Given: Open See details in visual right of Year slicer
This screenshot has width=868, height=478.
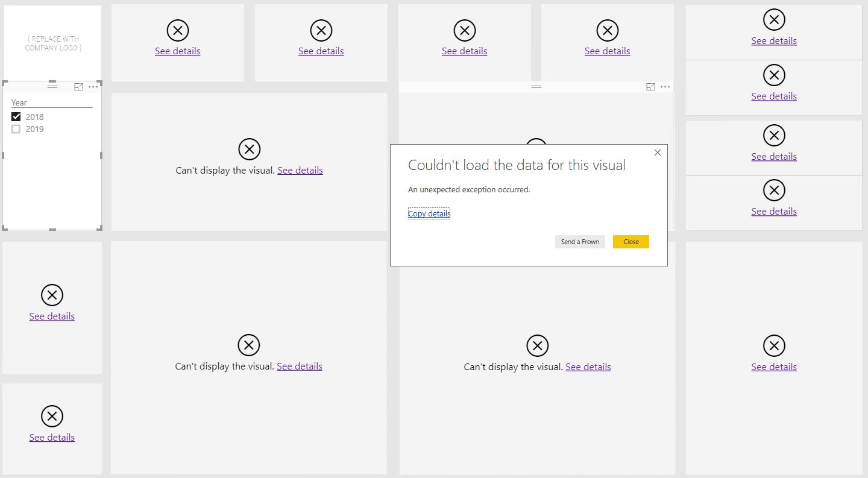Looking at the screenshot, I should pyautogui.click(x=300, y=171).
